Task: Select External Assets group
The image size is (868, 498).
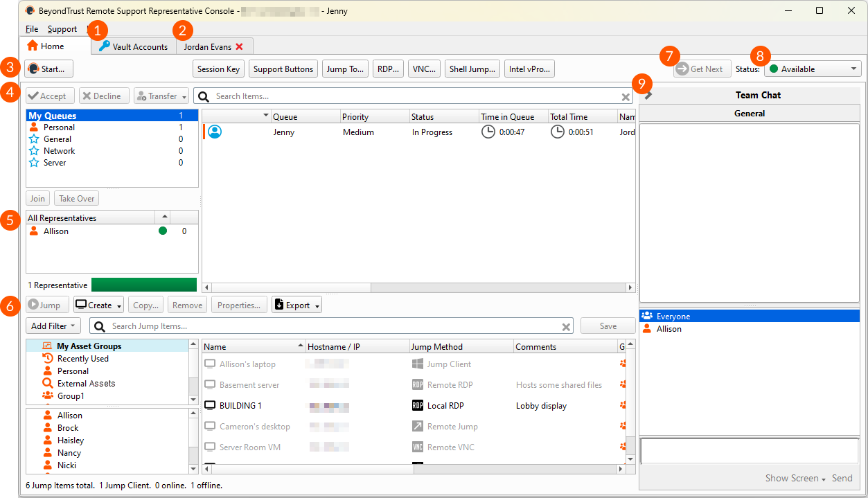Action: 107,383
